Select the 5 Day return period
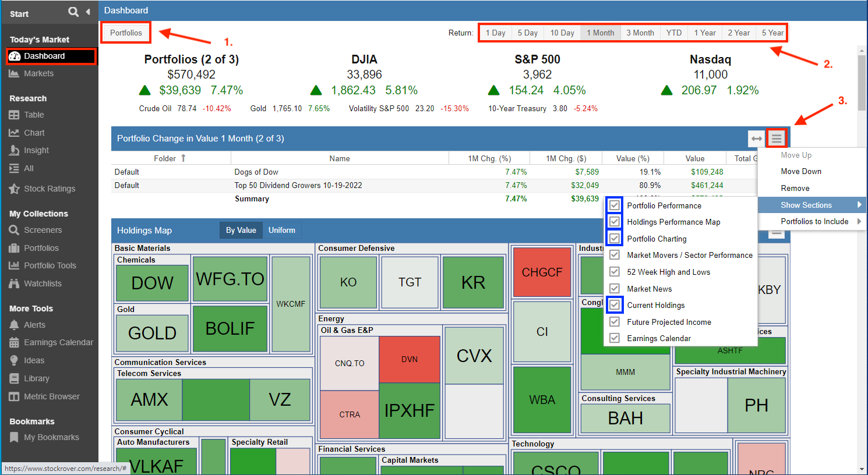 (528, 33)
